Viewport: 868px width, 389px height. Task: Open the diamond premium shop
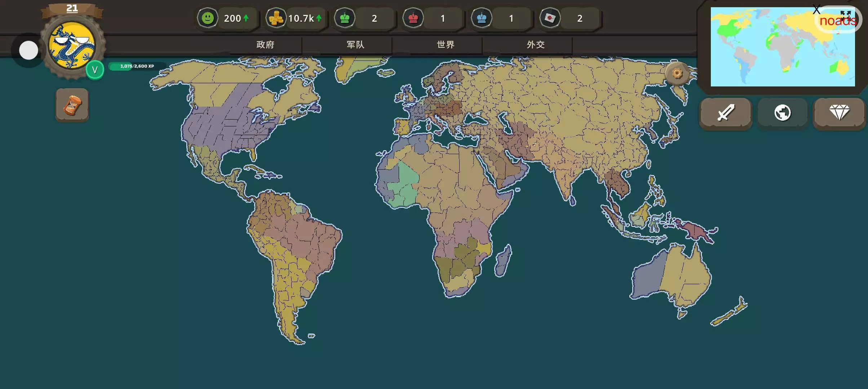click(839, 113)
